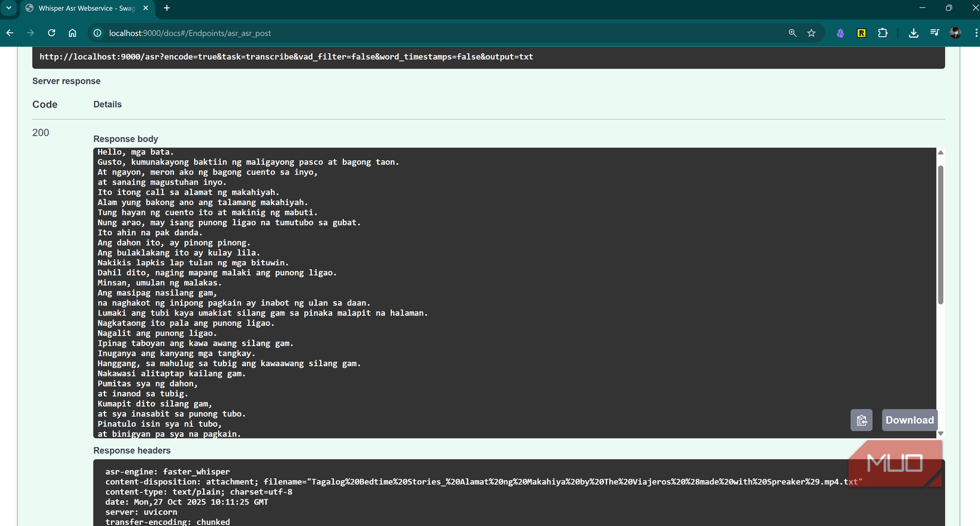Open the profile avatar menu
Viewport: 980px width, 526px height.
click(x=955, y=33)
